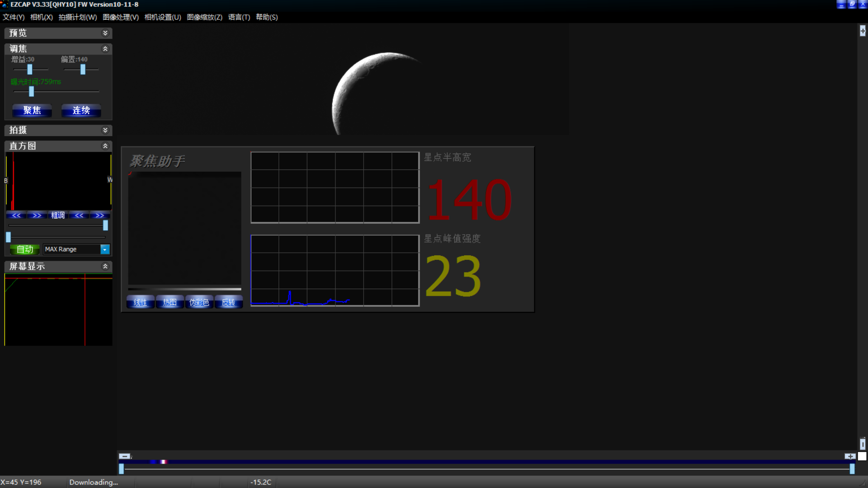Toggle the green 自动 auto button
The width and height of the screenshot is (868, 488).
[x=25, y=249]
